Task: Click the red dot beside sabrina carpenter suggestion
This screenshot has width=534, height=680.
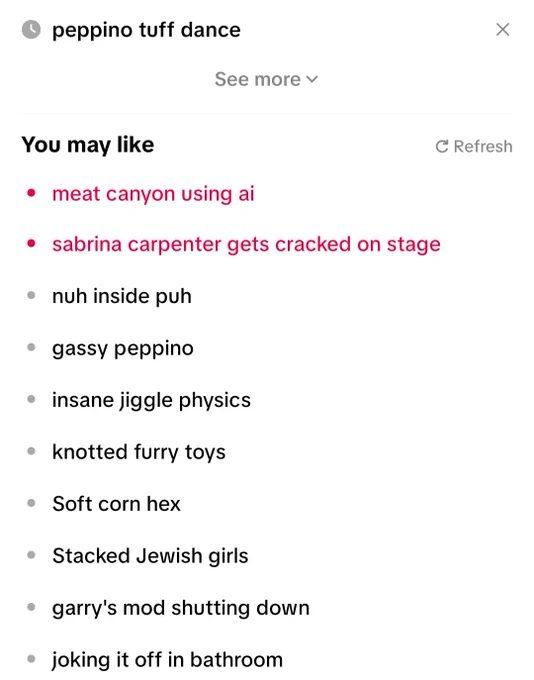Action: pyautogui.click(x=31, y=244)
